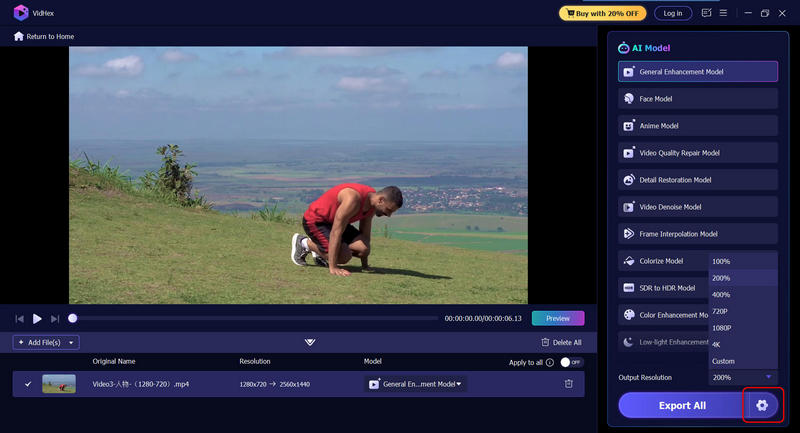Skip to the previous frame
800x433 pixels.
point(19,318)
